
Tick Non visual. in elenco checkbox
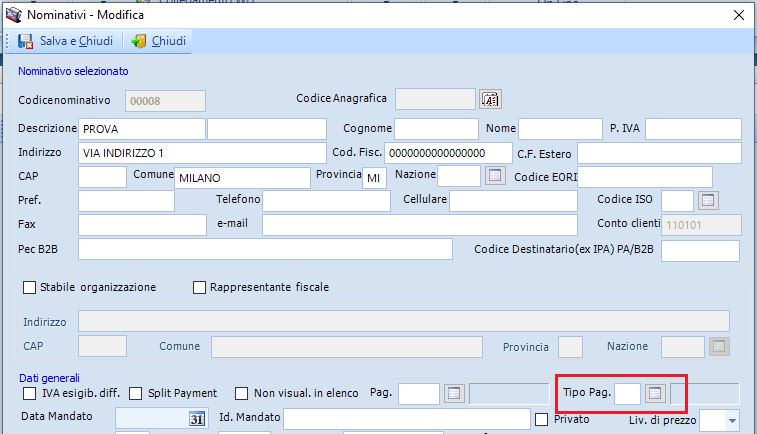[241, 393]
